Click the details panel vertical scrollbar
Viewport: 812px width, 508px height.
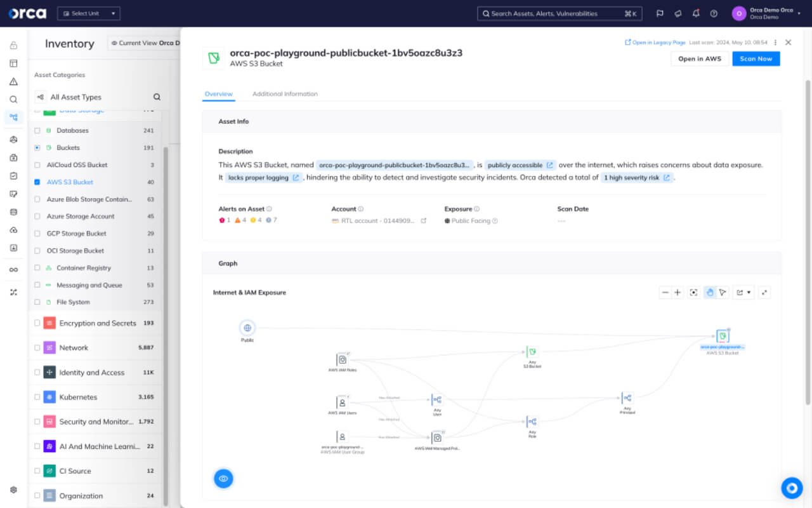pos(808,241)
